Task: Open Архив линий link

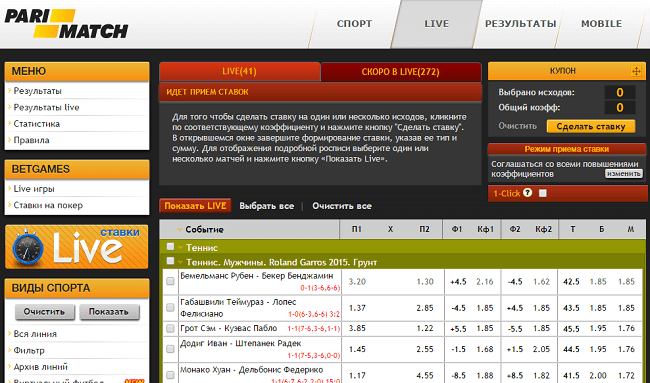Action: point(40,367)
